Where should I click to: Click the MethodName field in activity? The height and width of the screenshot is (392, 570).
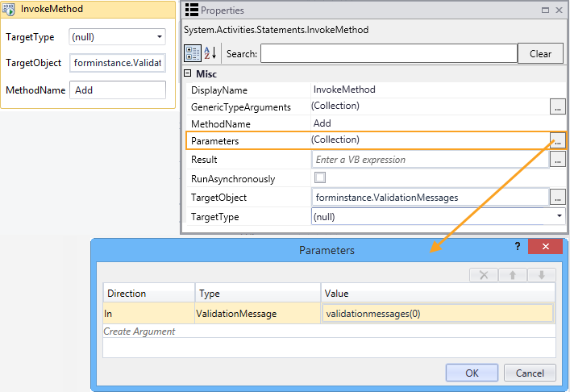118,90
